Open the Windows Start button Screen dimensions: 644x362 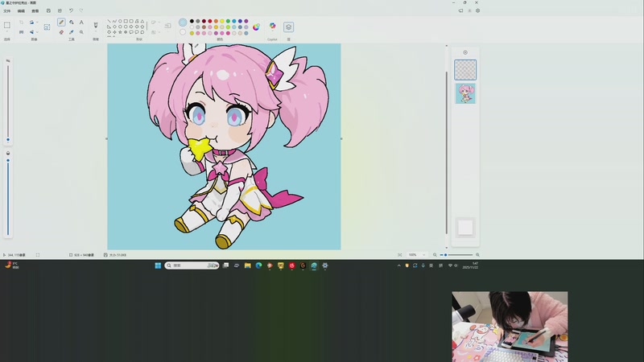[158, 265]
